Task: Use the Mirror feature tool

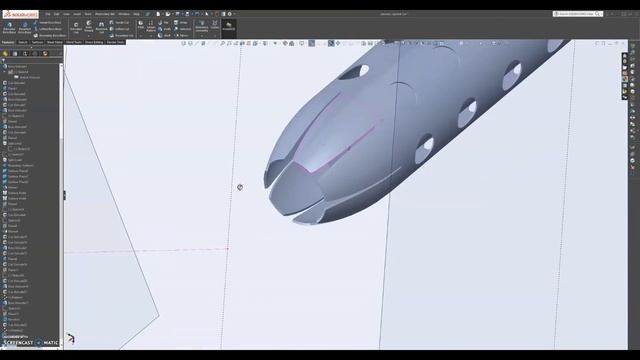Action: coord(181,36)
